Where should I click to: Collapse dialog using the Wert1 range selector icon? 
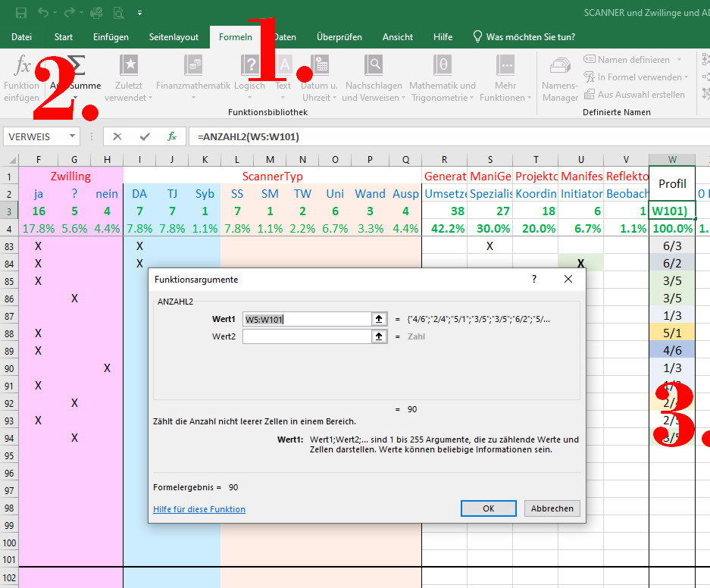point(379,319)
